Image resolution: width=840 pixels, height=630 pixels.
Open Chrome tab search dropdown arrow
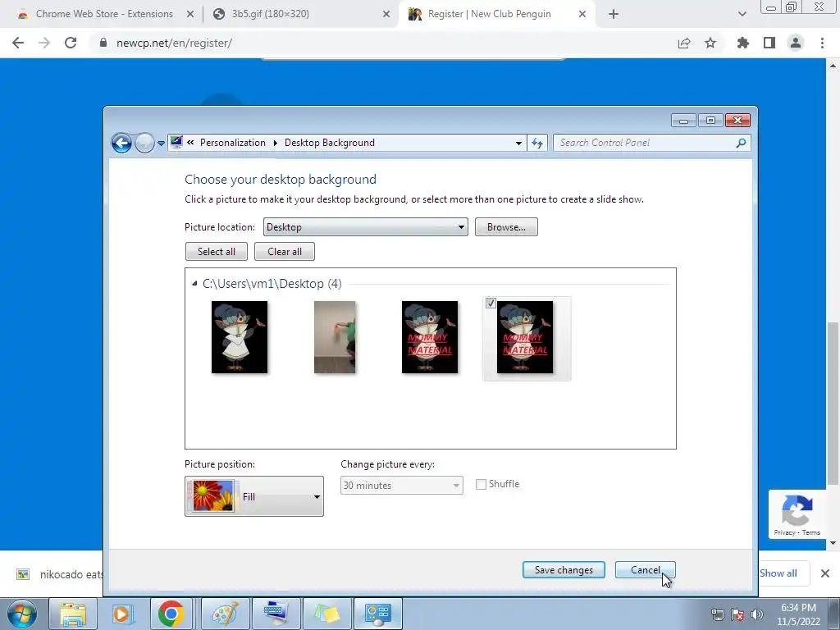(742, 15)
